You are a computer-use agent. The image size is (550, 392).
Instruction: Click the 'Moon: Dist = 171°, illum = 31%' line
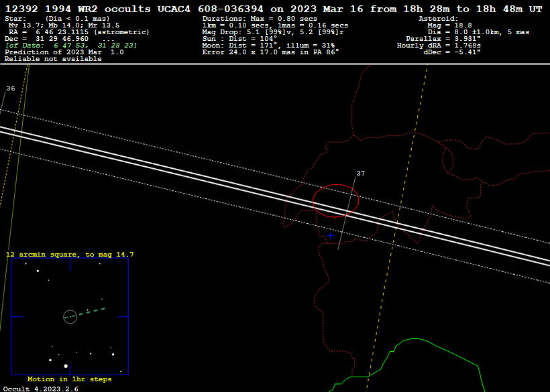268,46
